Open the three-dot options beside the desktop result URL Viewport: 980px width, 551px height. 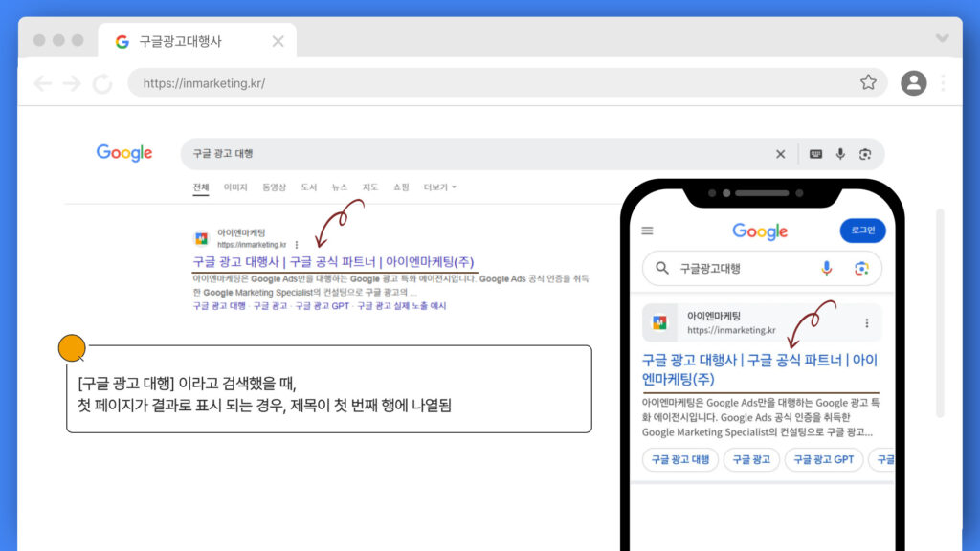[x=297, y=245]
